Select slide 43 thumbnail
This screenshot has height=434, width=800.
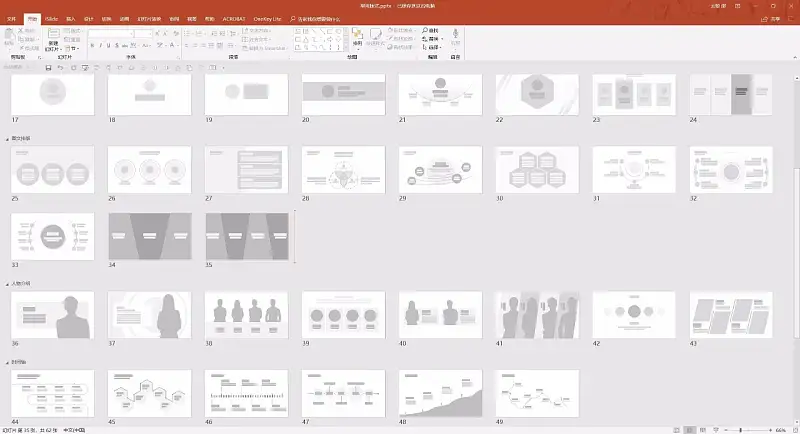[x=731, y=315]
